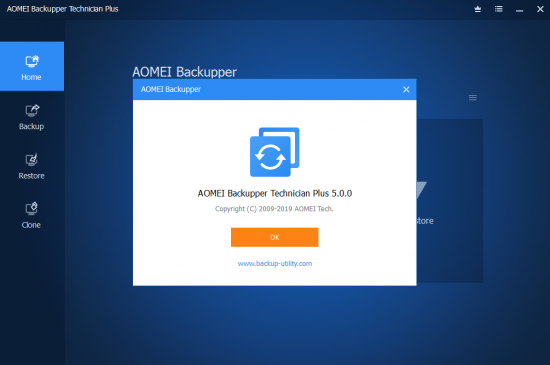The width and height of the screenshot is (550, 365).
Task: Open the Clone section in sidebar
Action: point(32,216)
